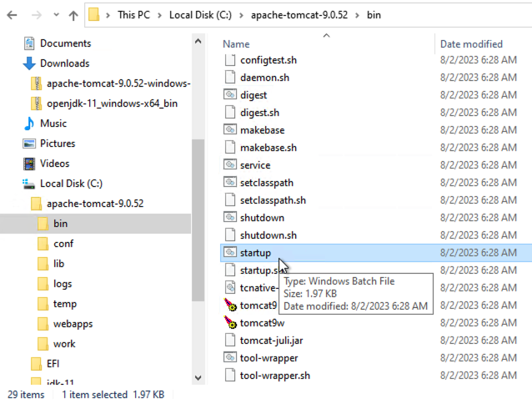Select the tomcat-juli.jar file

pos(272,341)
